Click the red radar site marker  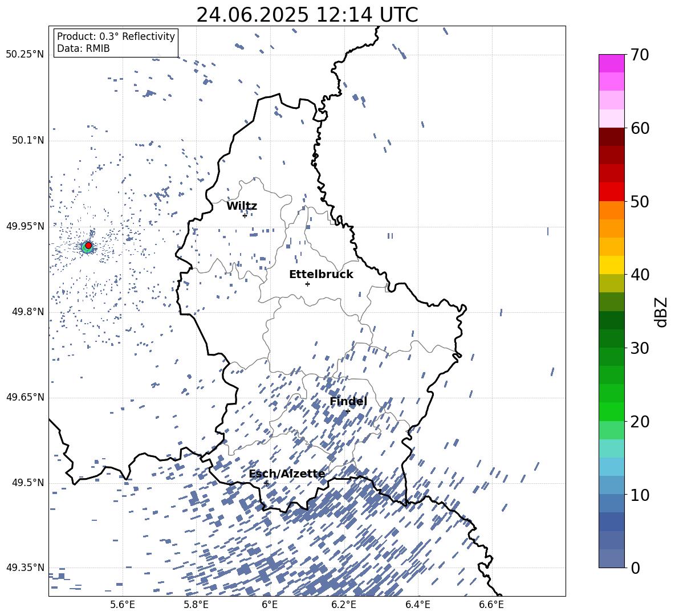coord(88,245)
